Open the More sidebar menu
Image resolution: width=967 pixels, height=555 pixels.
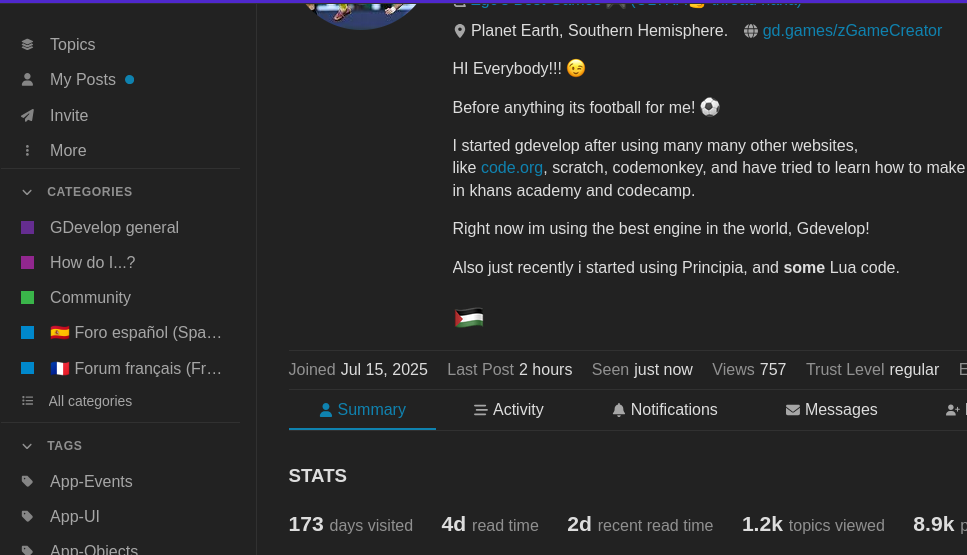tap(68, 151)
